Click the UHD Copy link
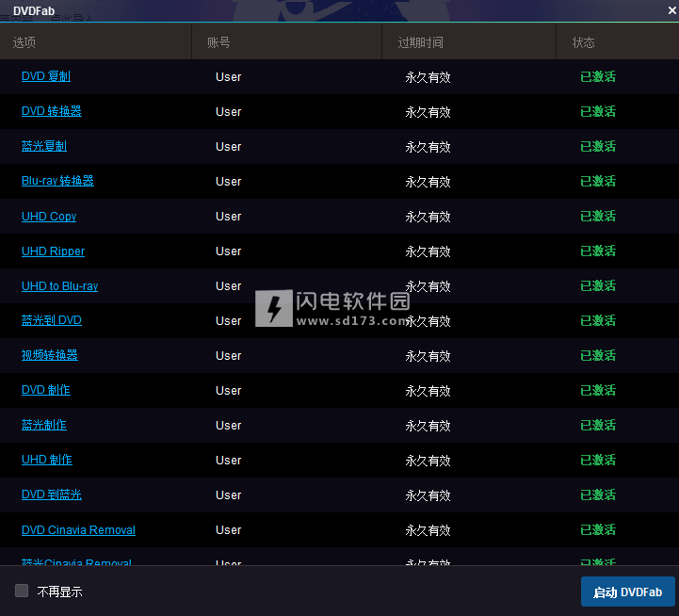 49,216
